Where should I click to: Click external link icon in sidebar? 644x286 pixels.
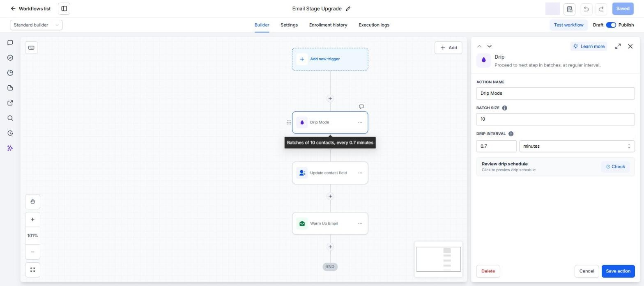tap(10, 103)
